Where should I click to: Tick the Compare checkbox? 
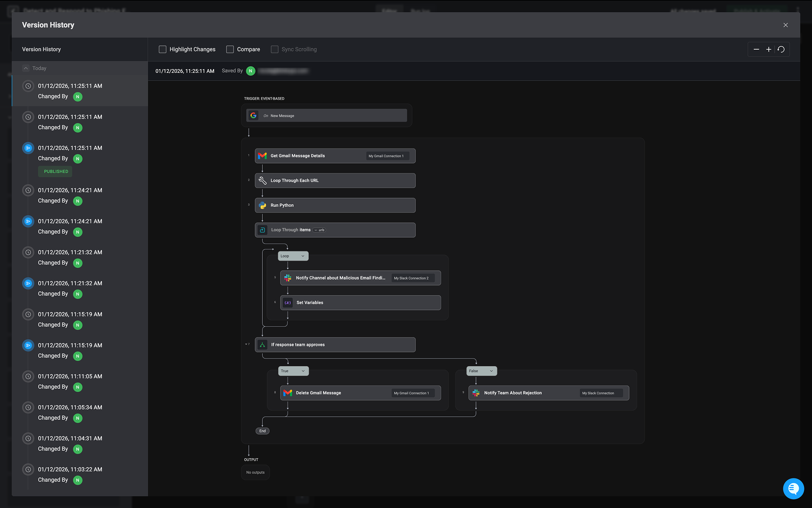230,49
